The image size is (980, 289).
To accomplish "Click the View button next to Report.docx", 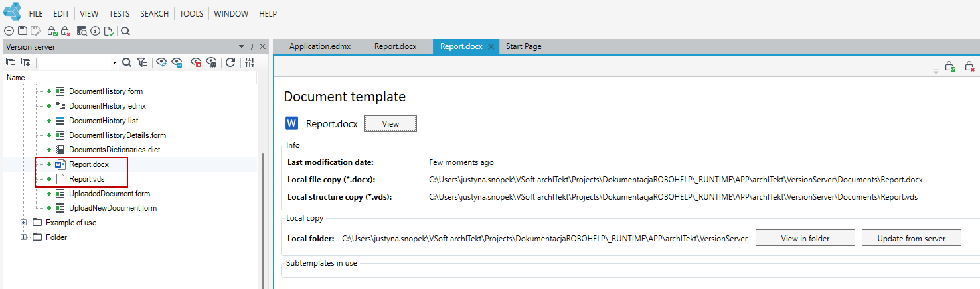I will point(390,124).
